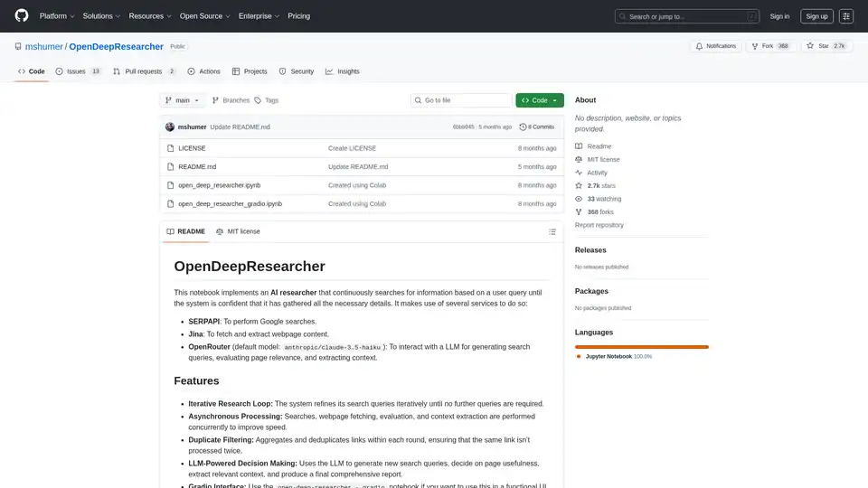Open the outline icon in README header
The height and width of the screenshot is (488, 868).
(552, 232)
